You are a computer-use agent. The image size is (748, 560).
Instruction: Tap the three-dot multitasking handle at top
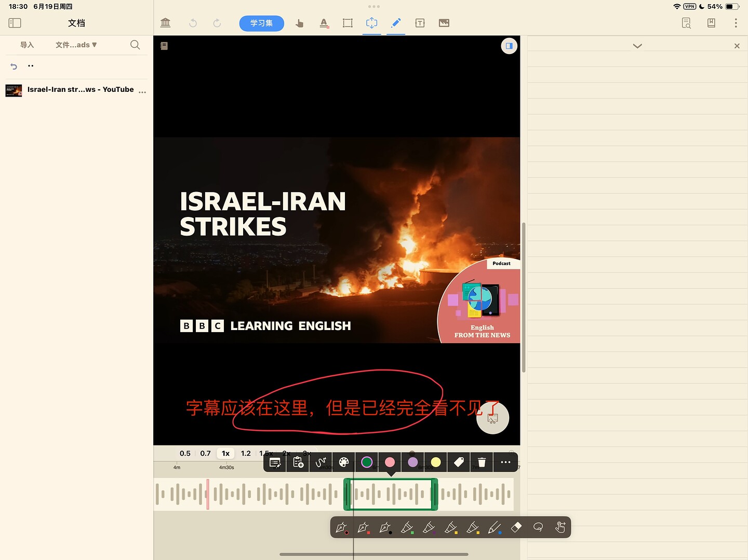click(x=374, y=7)
